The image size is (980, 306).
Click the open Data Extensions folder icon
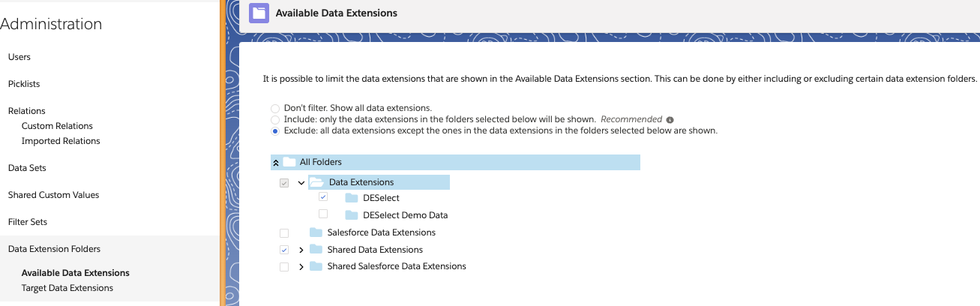(x=316, y=182)
